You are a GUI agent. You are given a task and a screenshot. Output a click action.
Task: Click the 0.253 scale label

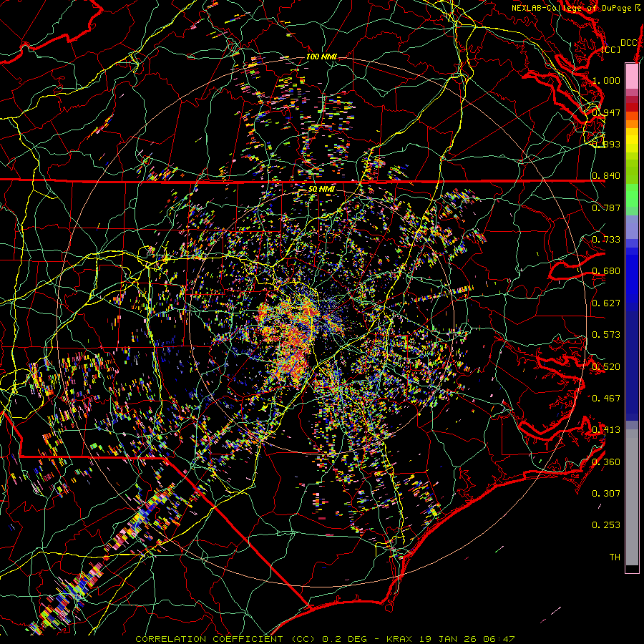(606, 525)
